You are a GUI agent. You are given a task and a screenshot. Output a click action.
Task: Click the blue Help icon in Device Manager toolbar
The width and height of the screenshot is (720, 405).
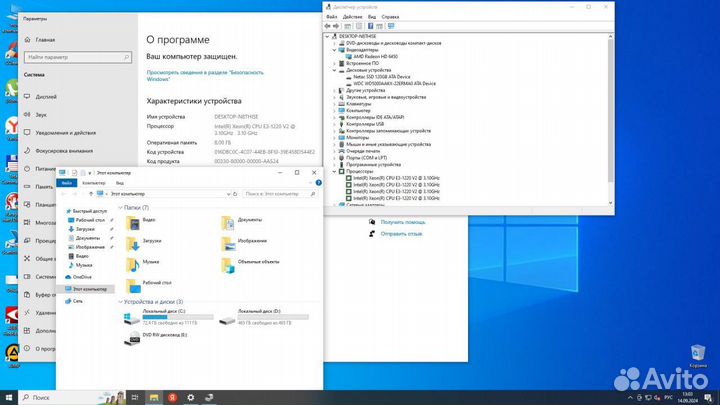point(370,26)
